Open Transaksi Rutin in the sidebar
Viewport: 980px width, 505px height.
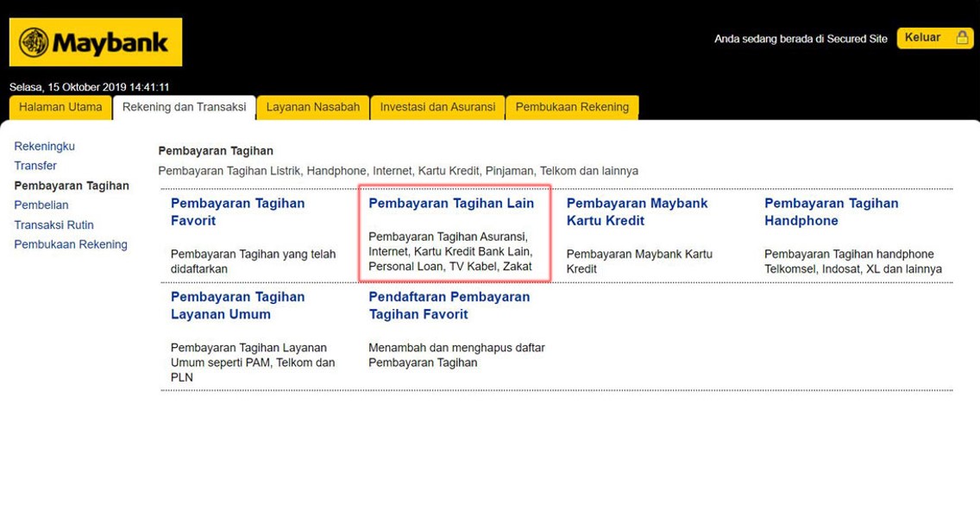[53, 224]
